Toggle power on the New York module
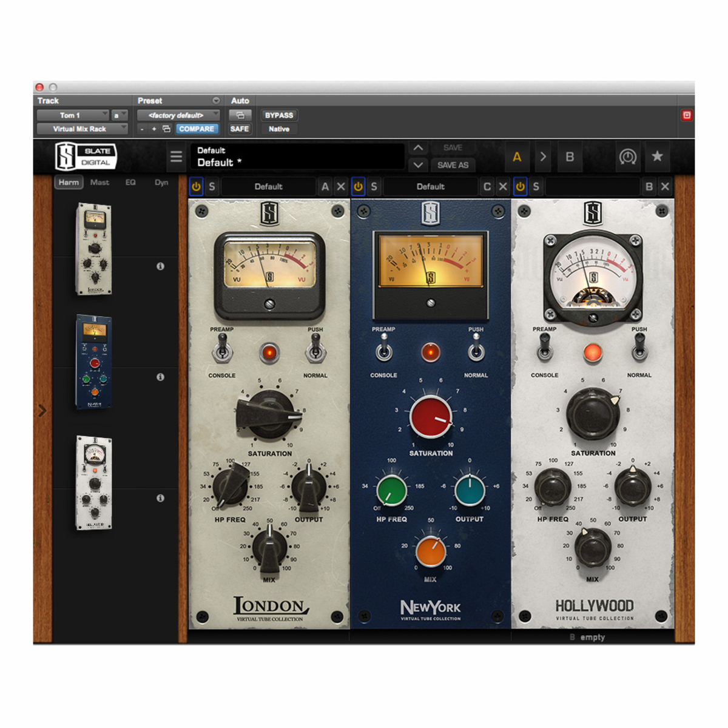 click(358, 187)
